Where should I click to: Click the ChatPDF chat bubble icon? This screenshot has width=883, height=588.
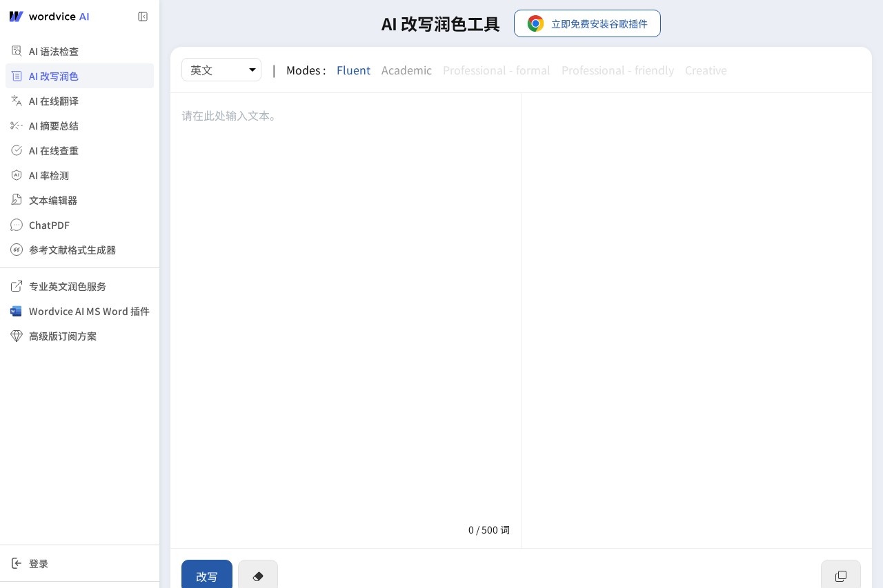click(17, 225)
